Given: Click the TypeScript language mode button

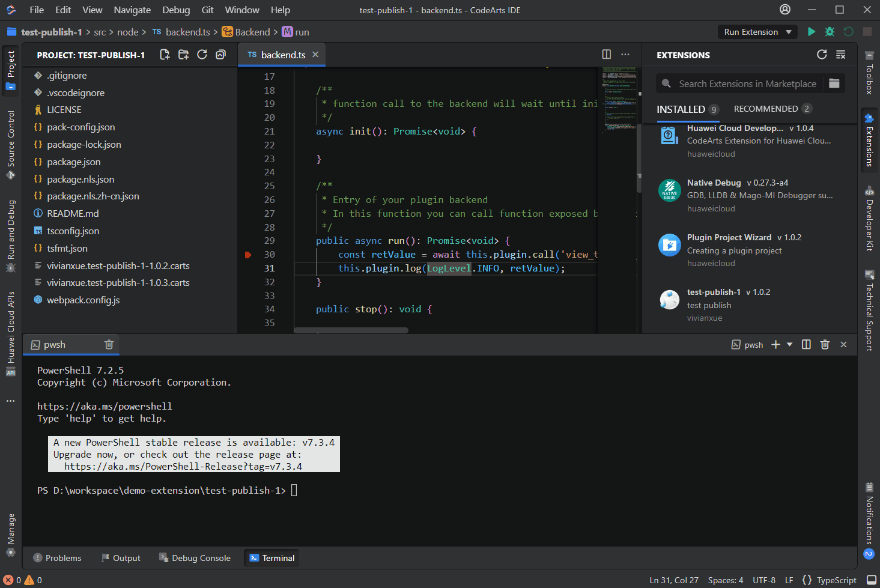Looking at the screenshot, I should (836, 580).
